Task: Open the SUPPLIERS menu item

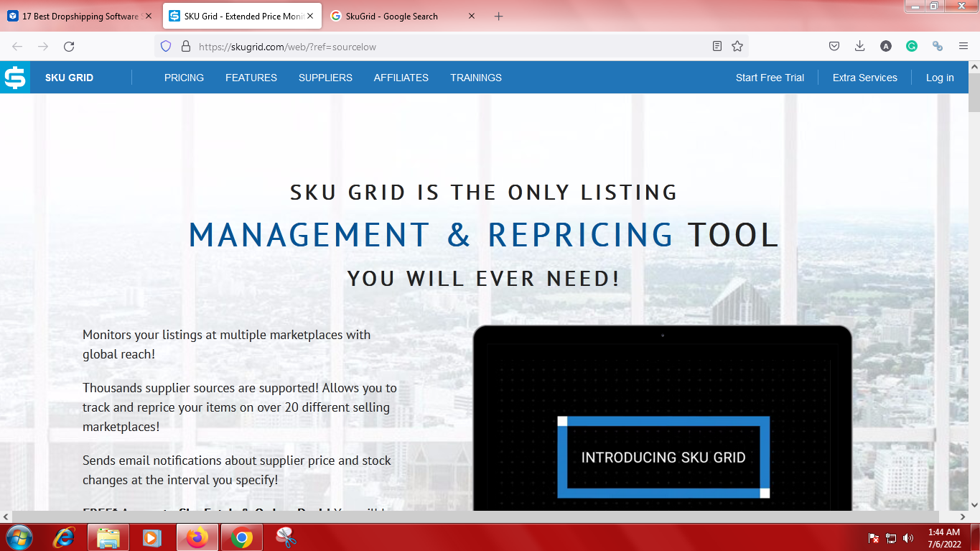Action: click(x=325, y=78)
